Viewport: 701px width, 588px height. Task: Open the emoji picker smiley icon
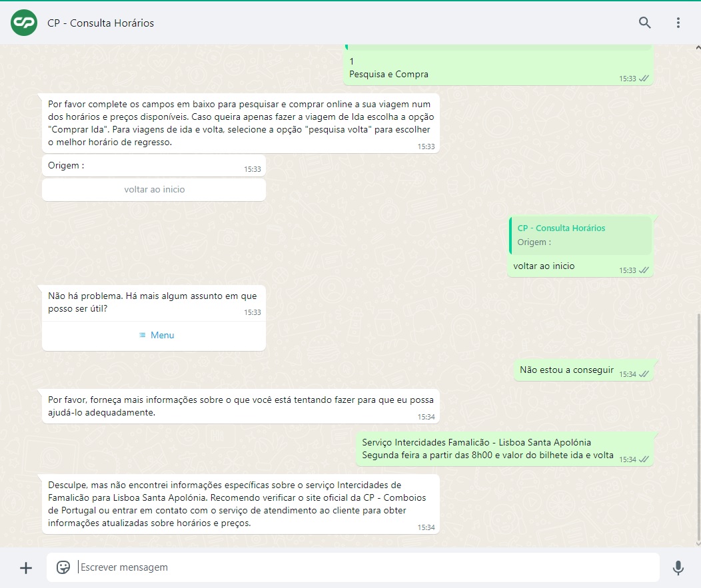click(63, 567)
